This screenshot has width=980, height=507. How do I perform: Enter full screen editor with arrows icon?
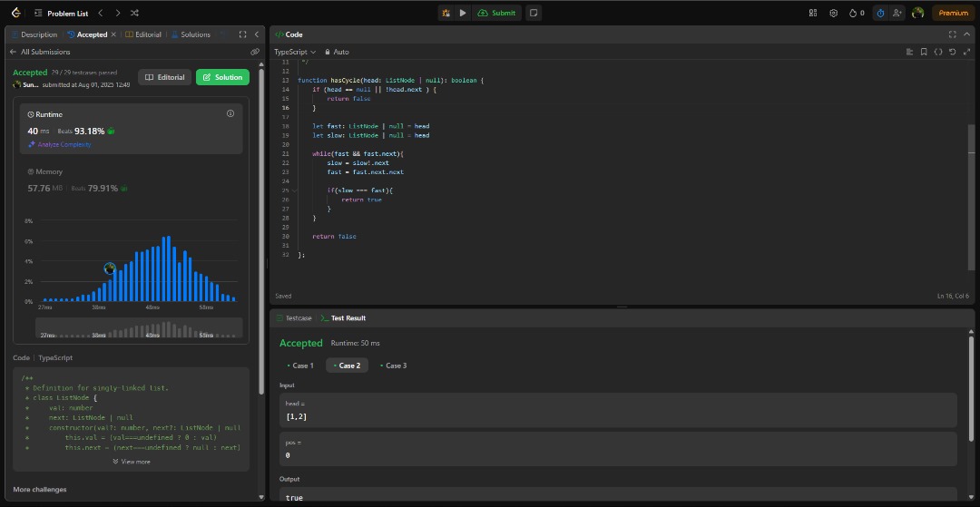tap(966, 52)
